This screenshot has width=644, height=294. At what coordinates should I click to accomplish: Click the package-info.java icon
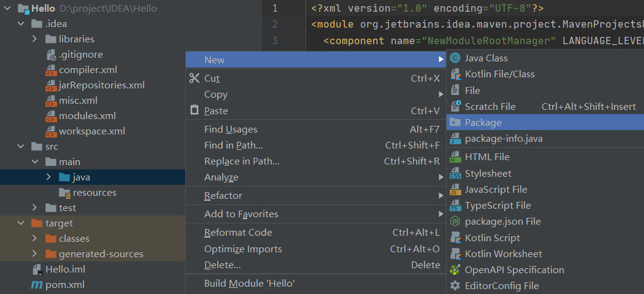(x=454, y=139)
